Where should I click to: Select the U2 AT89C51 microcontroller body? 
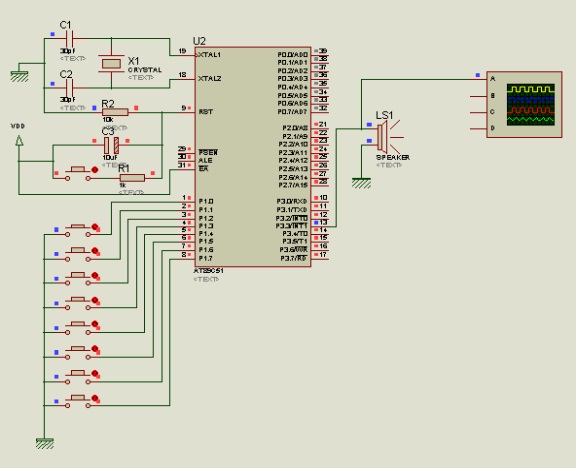point(253,157)
